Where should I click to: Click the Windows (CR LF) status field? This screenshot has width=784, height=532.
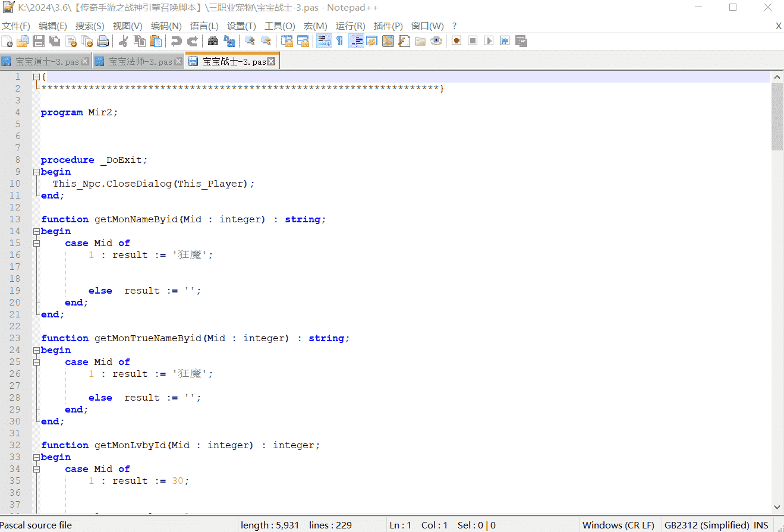click(x=618, y=525)
